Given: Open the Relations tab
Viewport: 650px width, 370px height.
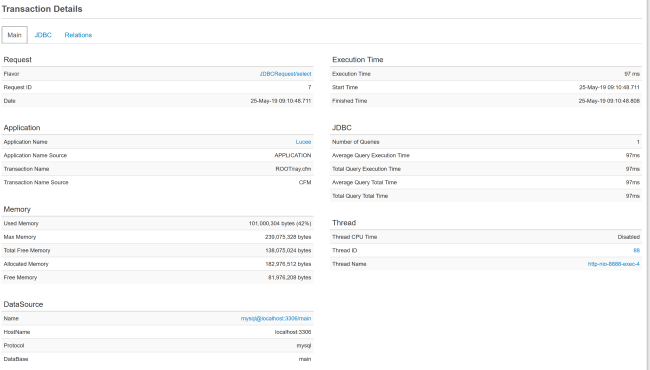Looking at the screenshot, I should pos(78,35).
